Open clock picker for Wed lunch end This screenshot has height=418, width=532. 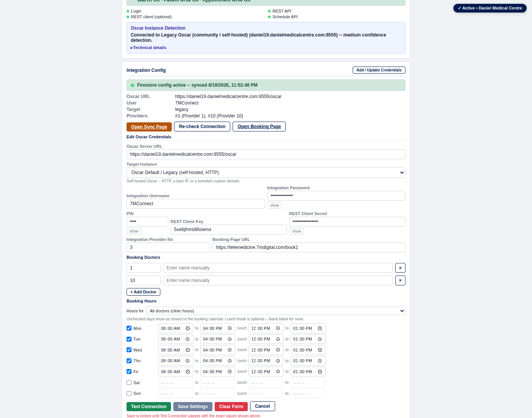click(x=320, y=350)
